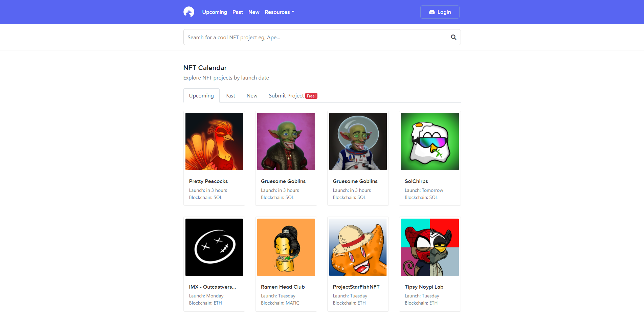Select Upcoming in the navigation bar
Viewport: 644px width, 312px height.
[x=215, y=12]
